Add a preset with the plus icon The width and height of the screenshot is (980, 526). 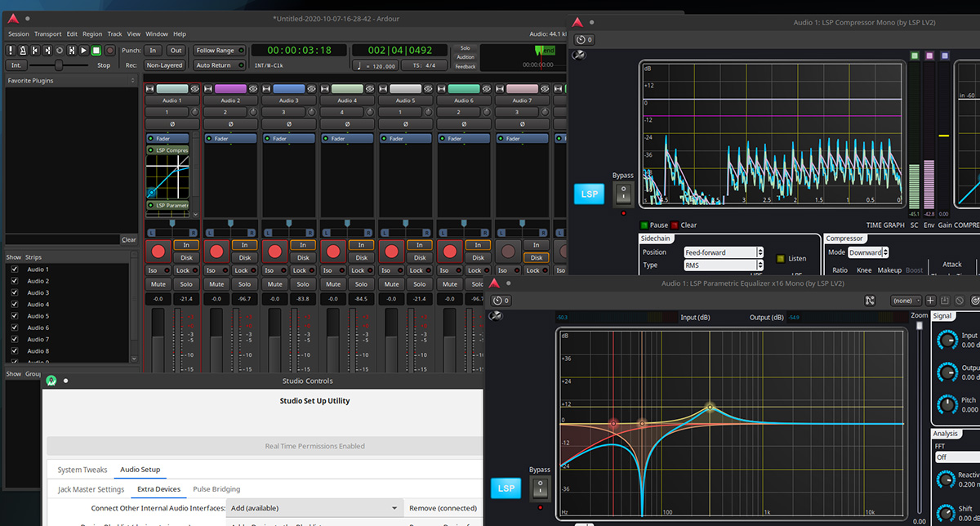pos(930,301)
